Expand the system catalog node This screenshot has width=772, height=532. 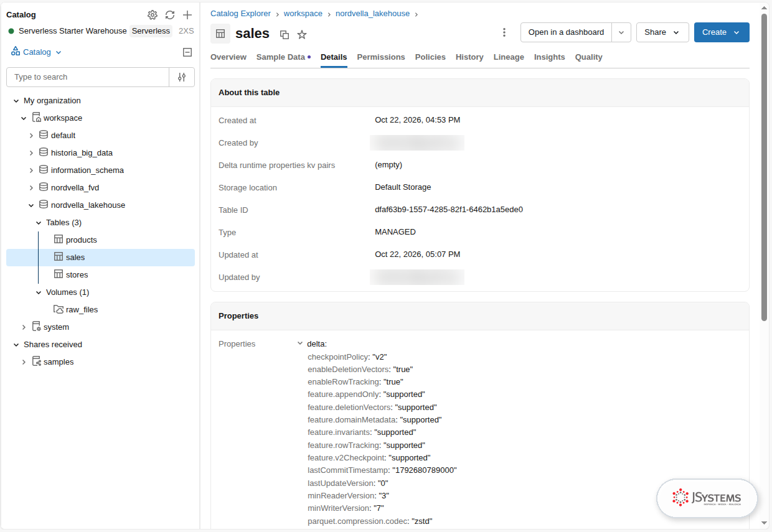pyautogui.click(x=24, y=327)
